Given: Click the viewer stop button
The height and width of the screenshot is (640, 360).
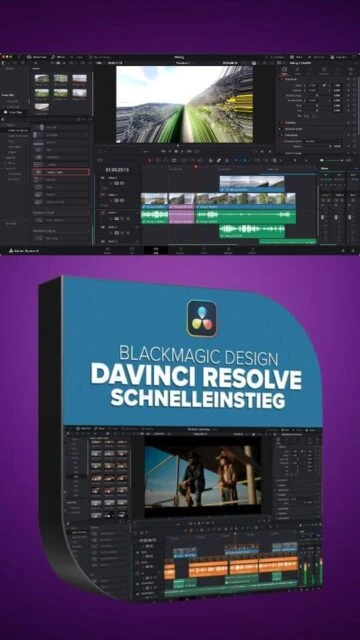Looking at the screenshot, I should pos(176,151).
